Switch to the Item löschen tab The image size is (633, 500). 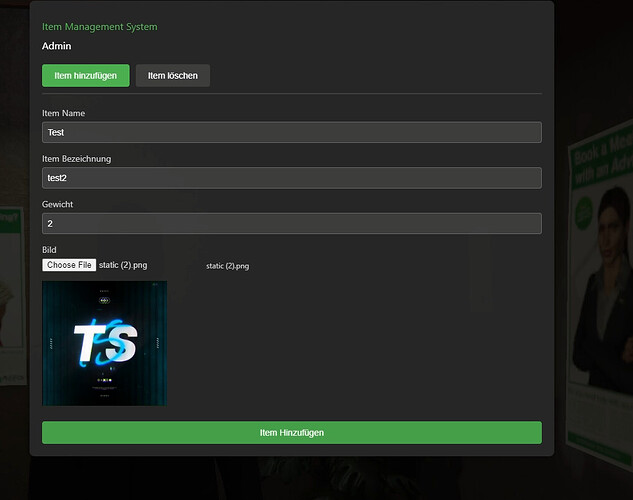pyautogui.click(x=173, y=75)
